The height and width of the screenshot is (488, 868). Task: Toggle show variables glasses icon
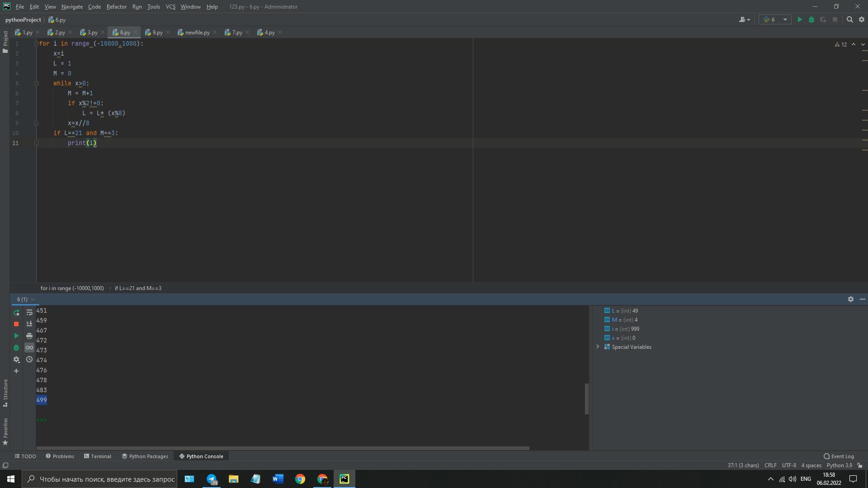29,348
